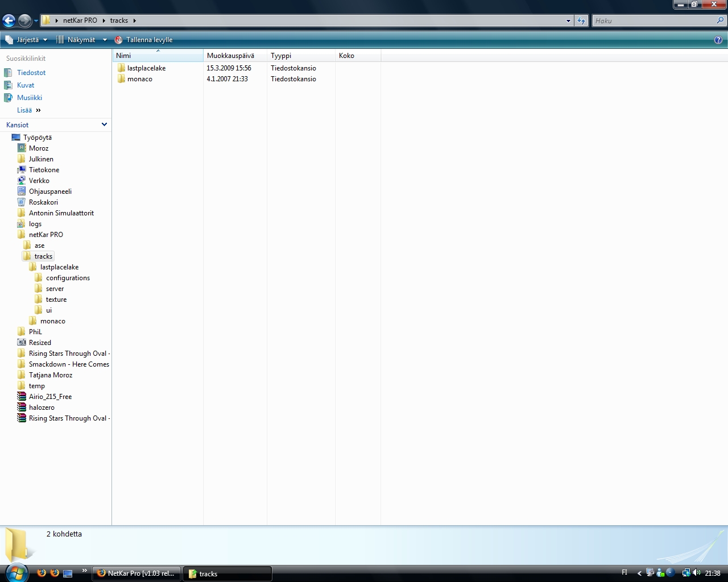Click the folder icon in the address bar

coord(47,20)
